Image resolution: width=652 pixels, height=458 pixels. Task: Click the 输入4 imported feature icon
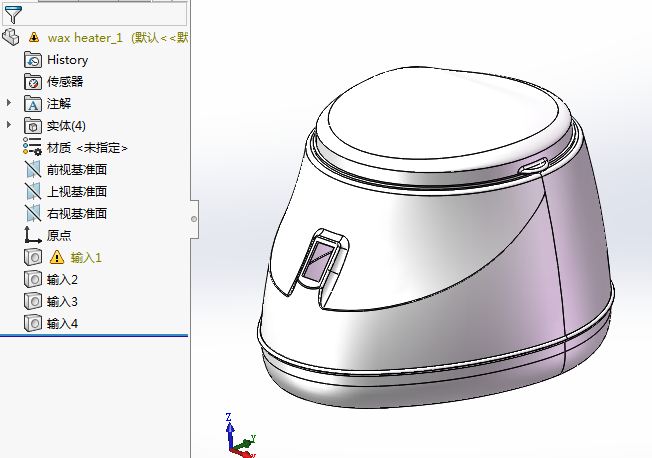(33, 323)
